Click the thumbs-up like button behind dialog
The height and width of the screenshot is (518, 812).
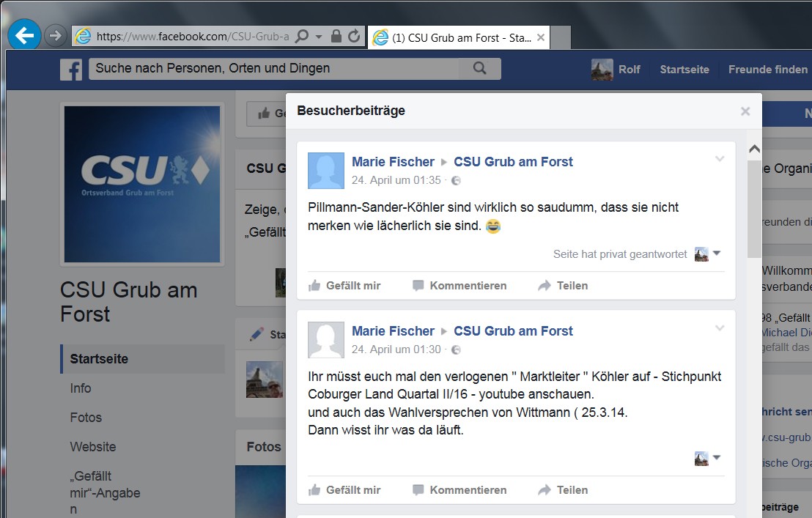(266, 114)
